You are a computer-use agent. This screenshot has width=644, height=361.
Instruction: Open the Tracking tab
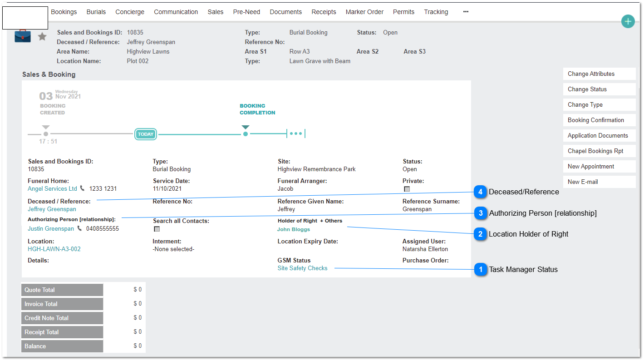436,12
